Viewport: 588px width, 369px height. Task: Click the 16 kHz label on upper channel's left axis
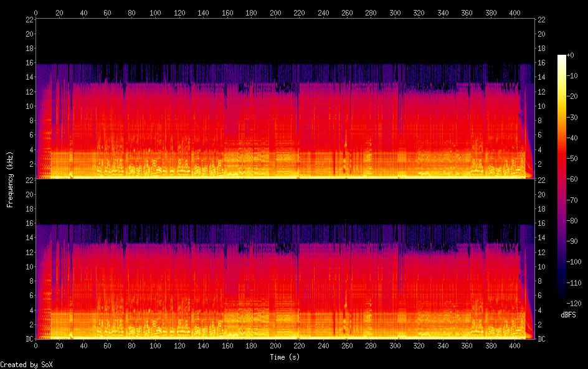coord(28,63)
